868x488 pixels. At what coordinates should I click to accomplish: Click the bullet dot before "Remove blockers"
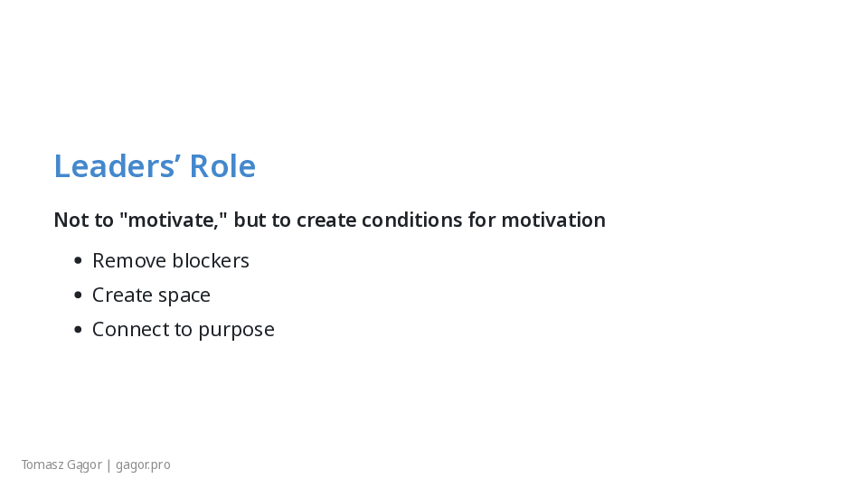pos(78,261)
